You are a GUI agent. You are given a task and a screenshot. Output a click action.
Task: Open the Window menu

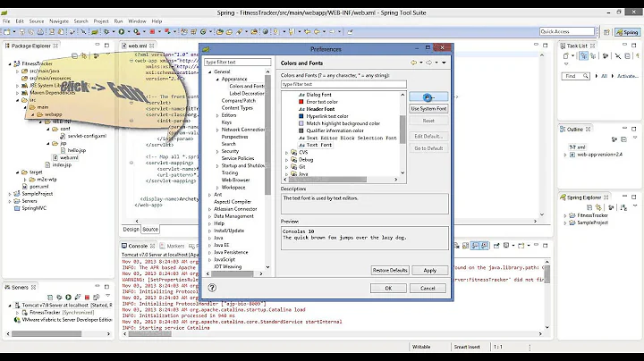(x=137, y=21)
